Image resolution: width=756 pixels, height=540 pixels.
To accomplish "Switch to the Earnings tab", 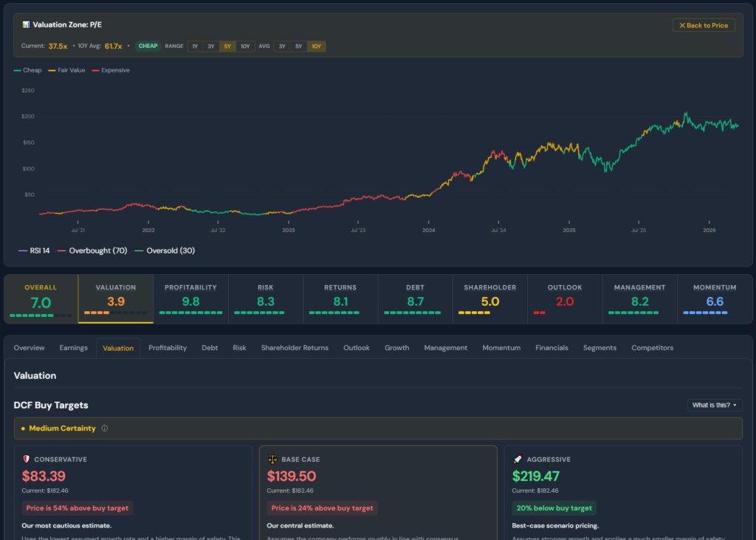I will click(x=74, y=348).
